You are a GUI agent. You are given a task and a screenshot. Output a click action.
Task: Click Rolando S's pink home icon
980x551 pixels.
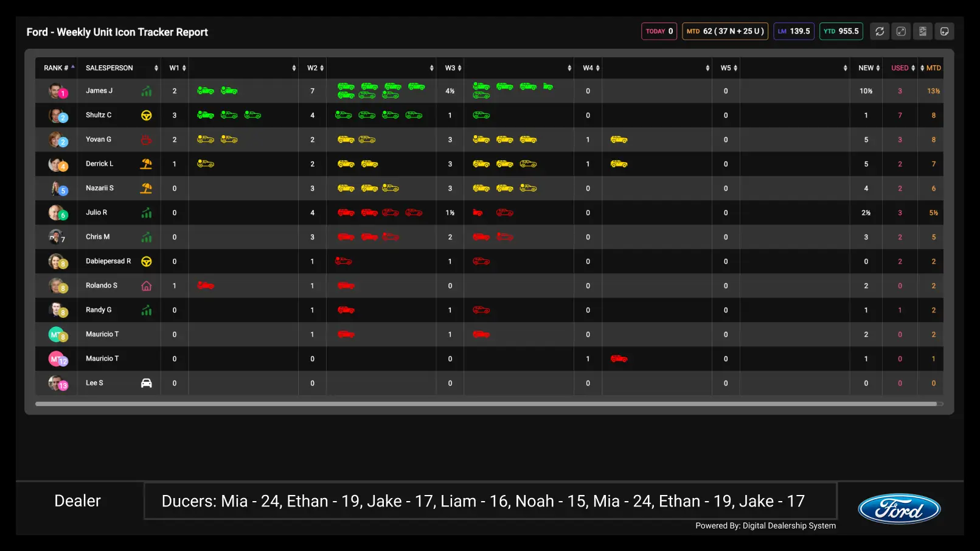pyautogui.click(x=147, y=286)
